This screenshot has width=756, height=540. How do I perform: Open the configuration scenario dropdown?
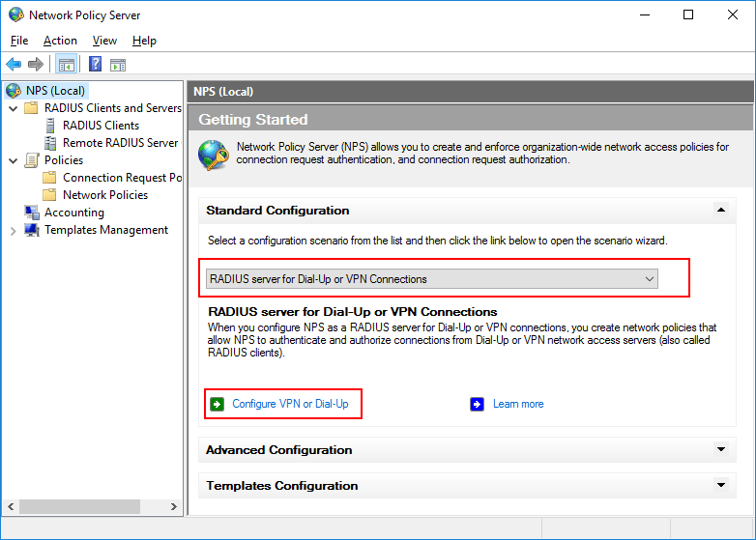432,279
